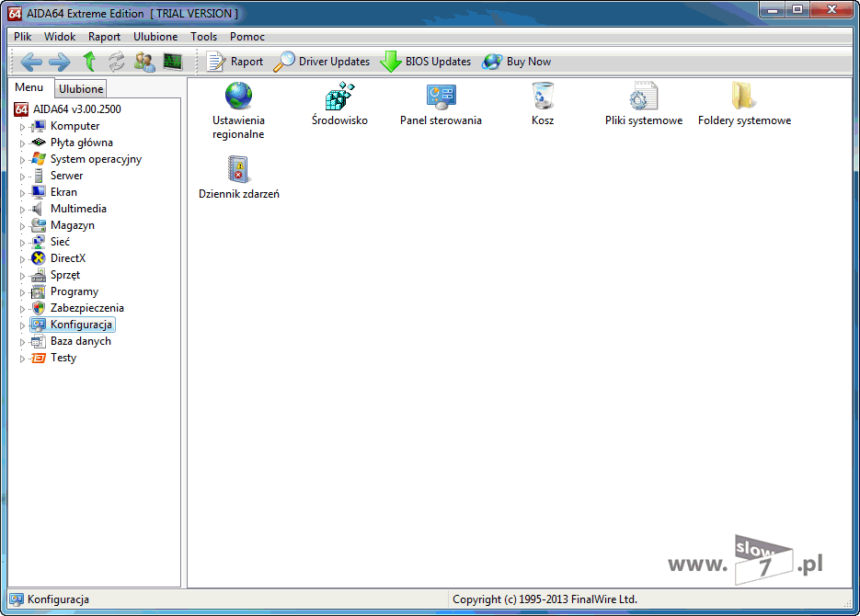Open Pliki systemowe icon
This screenshot has width=860, height=616.
click(x=644, y=96)
